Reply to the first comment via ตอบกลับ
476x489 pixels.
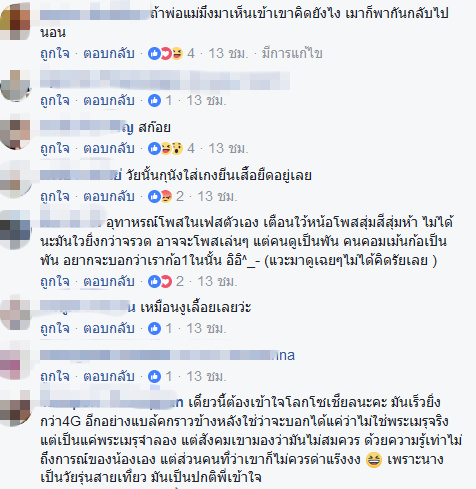109,53
